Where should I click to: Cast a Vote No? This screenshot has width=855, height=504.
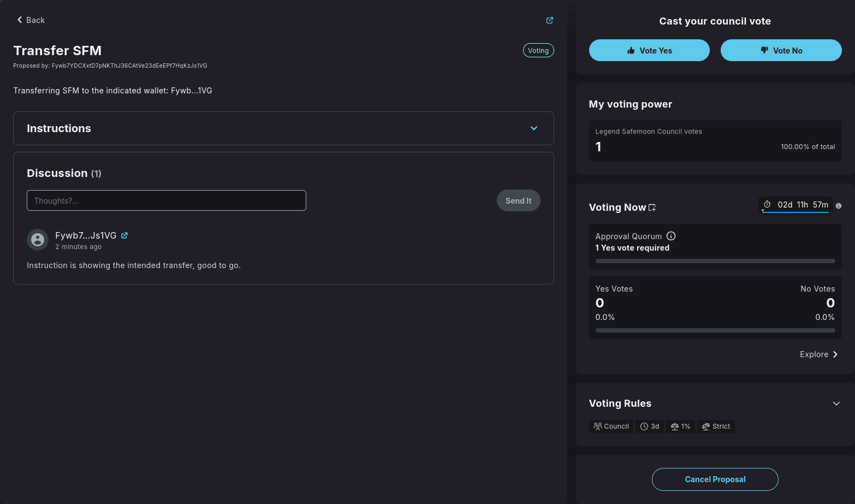781,50
